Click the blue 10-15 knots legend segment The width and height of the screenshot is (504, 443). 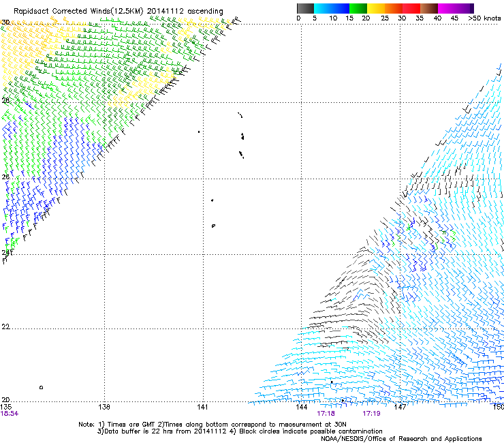click(x=341, y=8)
